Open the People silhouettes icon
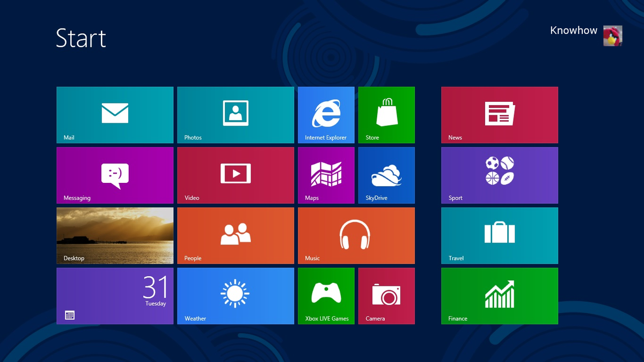This screenshot has height=362, width=644. (x=236, y=234)
